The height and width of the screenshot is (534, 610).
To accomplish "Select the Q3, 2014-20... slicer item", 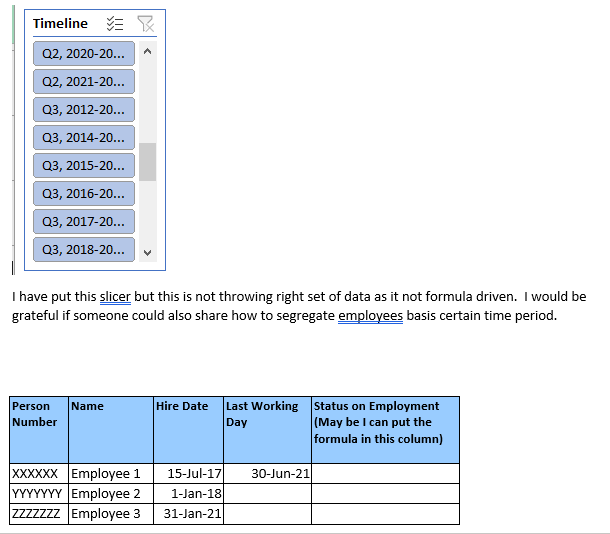I will pyautogui.click(x=84, y=138).
